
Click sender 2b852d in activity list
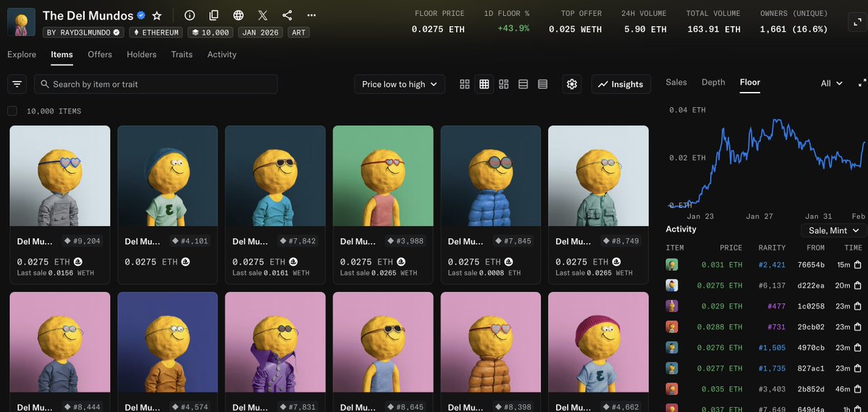(x=811, y=390)
